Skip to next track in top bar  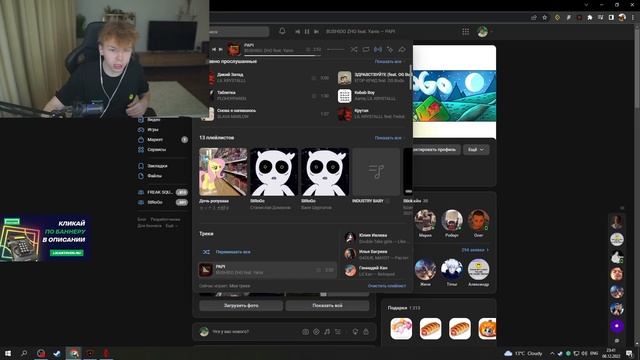(x=316, y=31)
